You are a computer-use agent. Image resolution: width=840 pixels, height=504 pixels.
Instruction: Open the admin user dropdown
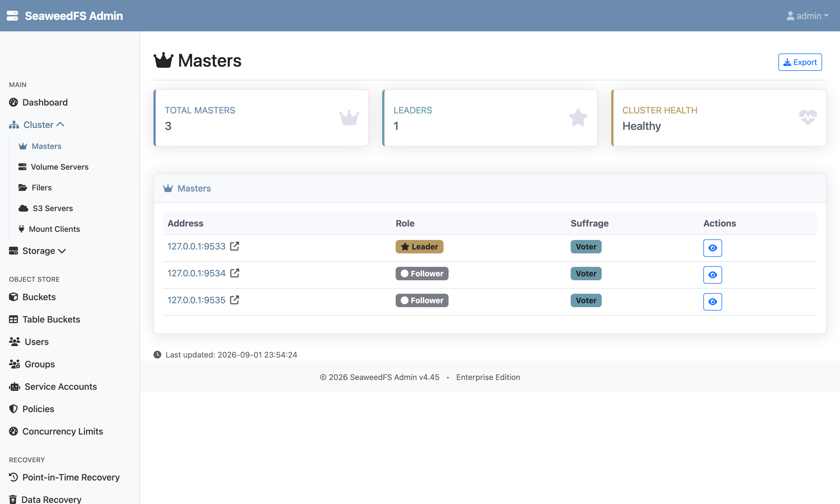tap(808, 16)
